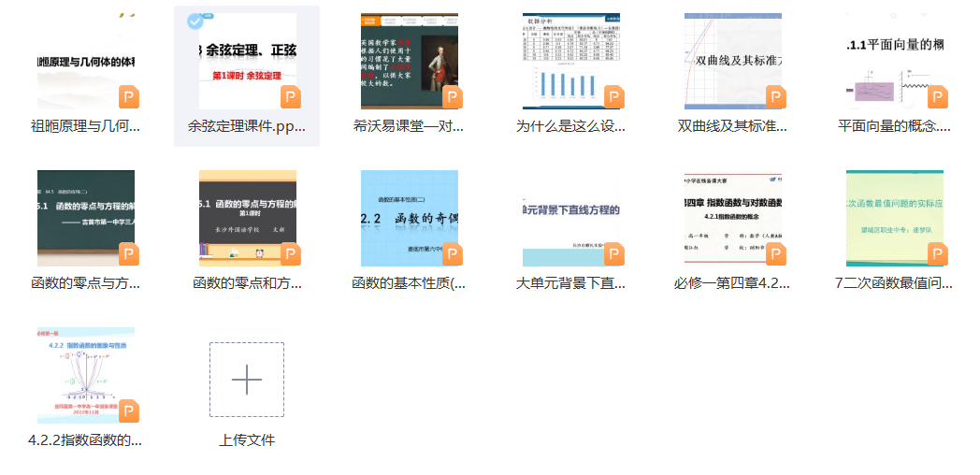This screenshot has height=475, width=980.
Task: Click the file name 4.2.2指数函数的
Action: coord(85,439)
